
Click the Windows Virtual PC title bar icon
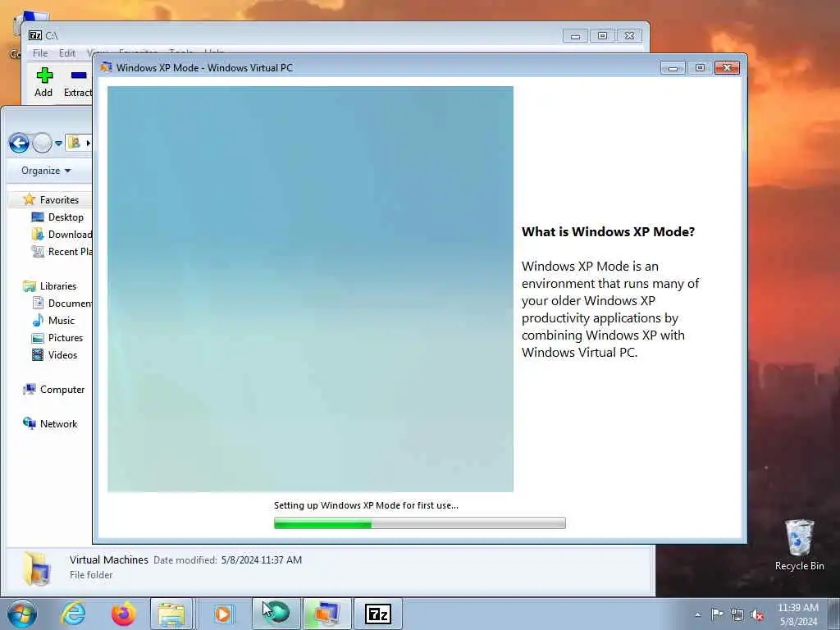106,67
